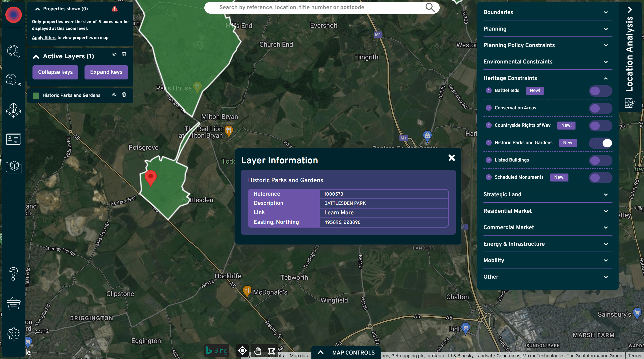Screen dimensions: 644x359
Task: Focus the reference or postcode search field
Action: [321, 8]
